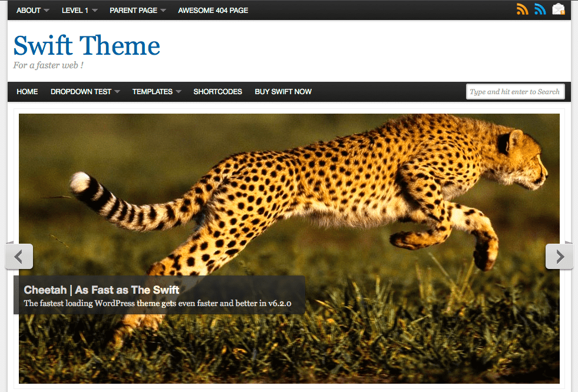Open the email subscription envelope icon
The image size is (578, 392).
558,9
